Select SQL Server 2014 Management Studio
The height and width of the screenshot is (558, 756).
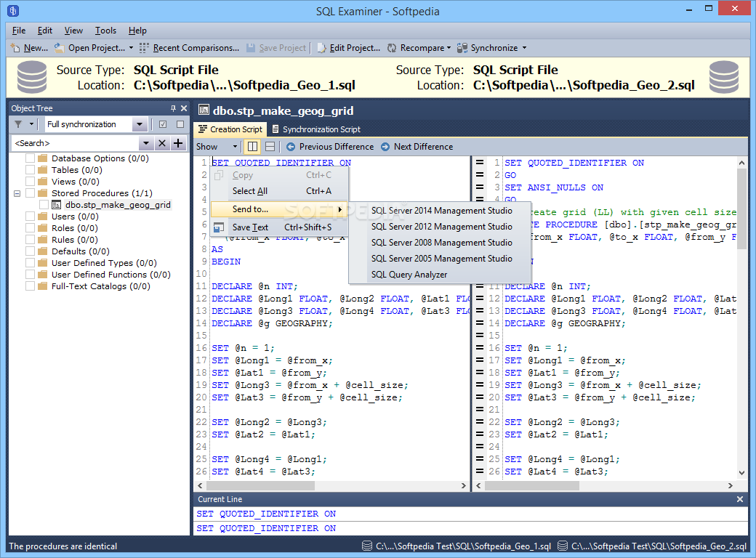pos(441,211)
